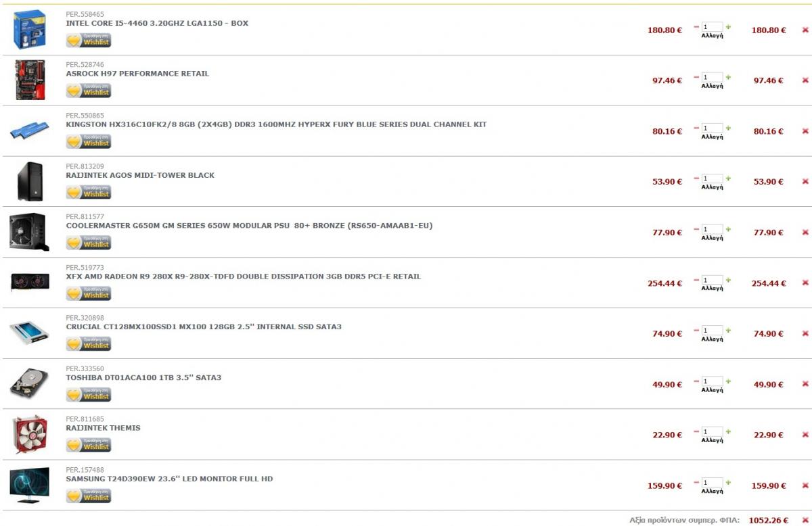The height and width of the screenshot is (526, 812).
Task: Wishlist the Kingston HyperX Fury kit
Action: (x=89, y=141)
